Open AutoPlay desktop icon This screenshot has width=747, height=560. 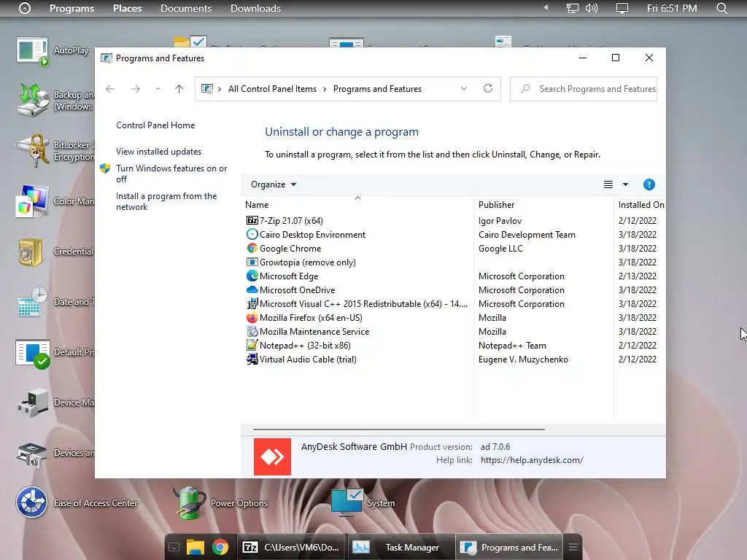[x=32, y=52]
